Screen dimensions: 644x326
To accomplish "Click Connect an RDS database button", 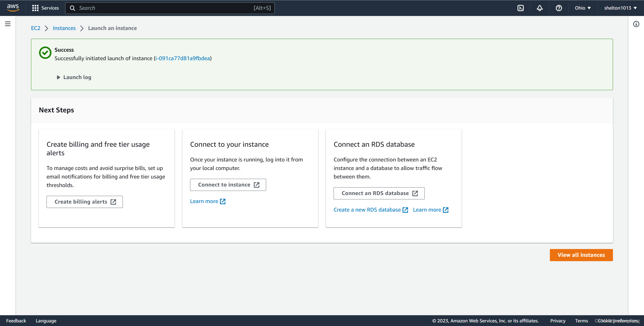I will [379, 193].
